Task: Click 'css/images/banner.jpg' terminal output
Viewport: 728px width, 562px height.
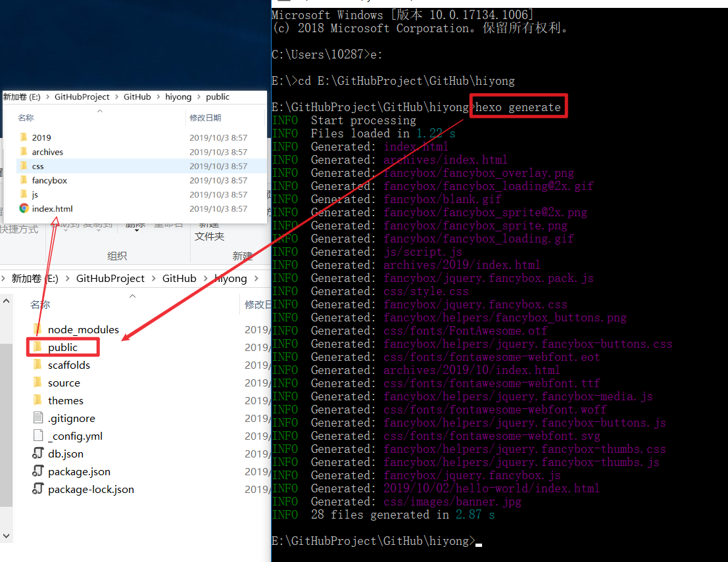Action: pyautogui.click(x=452, y=502)
